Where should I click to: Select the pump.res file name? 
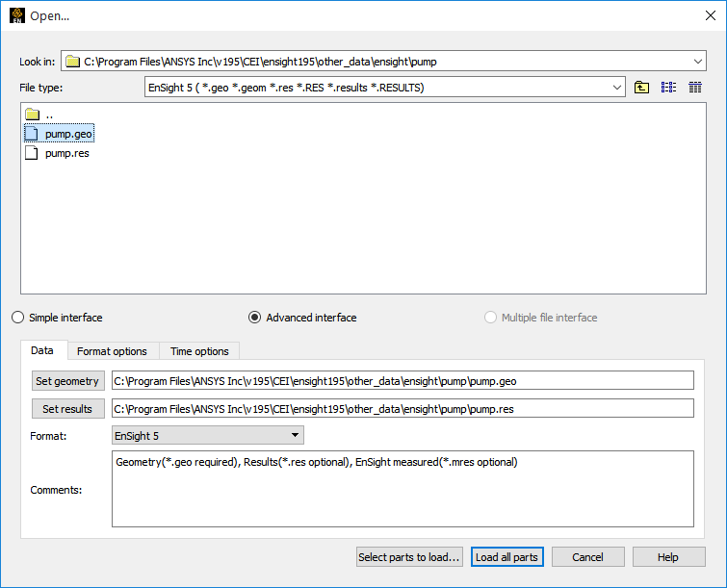(67, 153)
